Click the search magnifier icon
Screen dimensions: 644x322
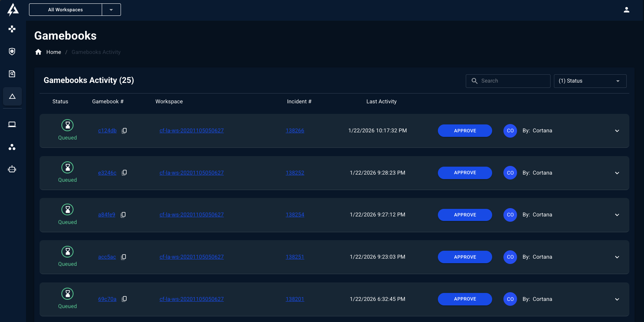(x=474, y=81)
